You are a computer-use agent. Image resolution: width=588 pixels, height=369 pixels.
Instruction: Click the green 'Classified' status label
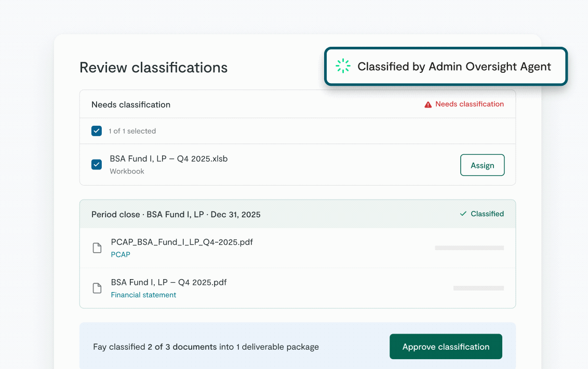coord(487,214)
